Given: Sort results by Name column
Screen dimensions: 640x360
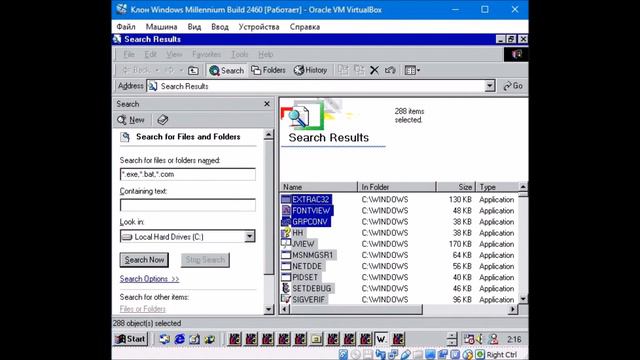Looking at the screenshot, I should click(x=319, y=187).
